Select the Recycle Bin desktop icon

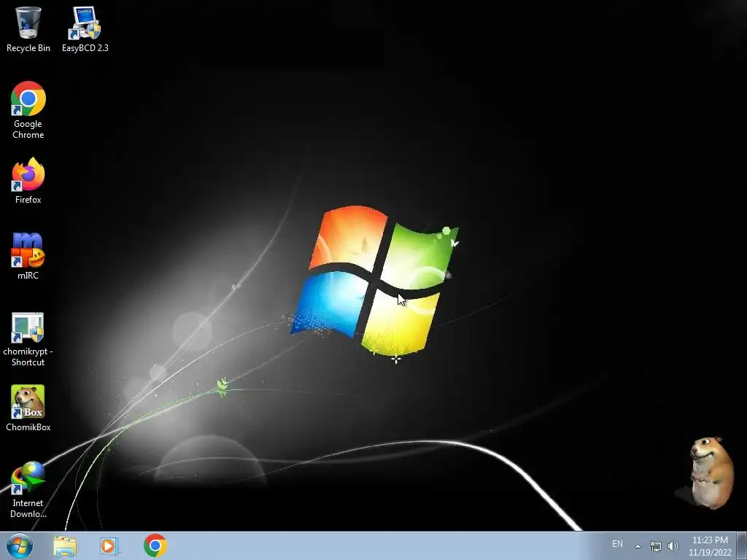tap(28, 28)
